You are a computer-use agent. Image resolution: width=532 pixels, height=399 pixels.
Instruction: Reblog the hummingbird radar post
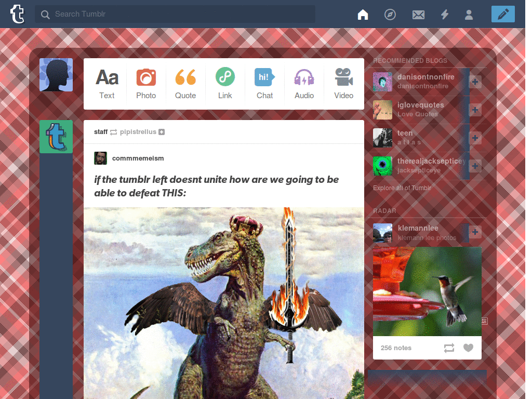(449, 348)
